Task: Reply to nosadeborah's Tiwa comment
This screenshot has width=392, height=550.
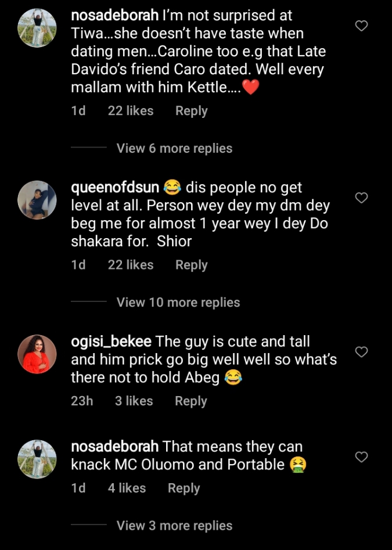Action: click(191, 111)
